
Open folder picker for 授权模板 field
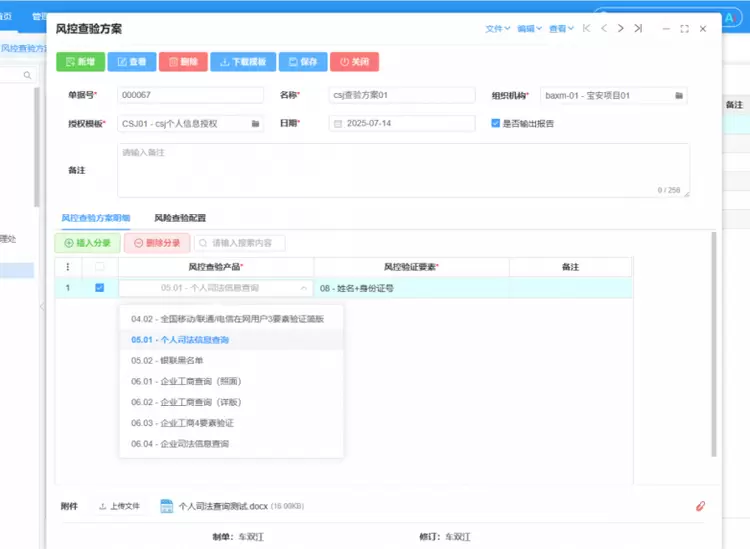coord(256,124)
